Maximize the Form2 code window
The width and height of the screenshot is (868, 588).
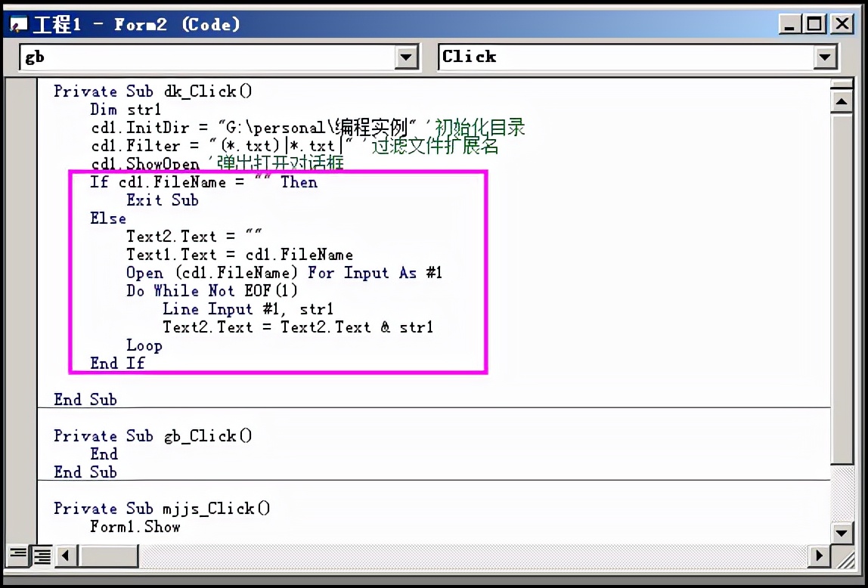[815, 24]
